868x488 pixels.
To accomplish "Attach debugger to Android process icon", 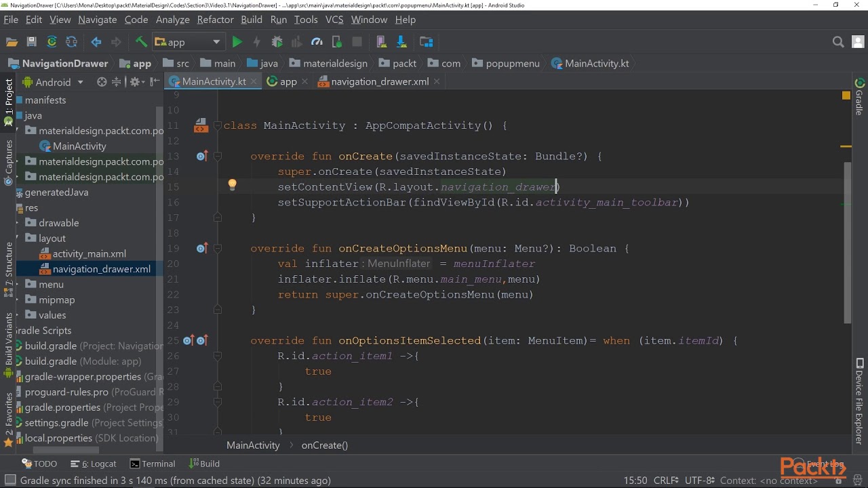I will tap(337, 42).
